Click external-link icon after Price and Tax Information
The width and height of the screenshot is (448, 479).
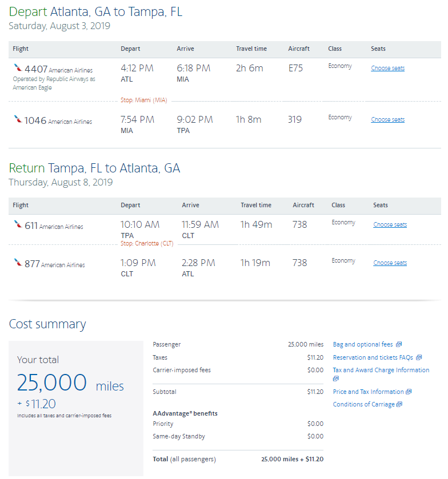(409, 392)
